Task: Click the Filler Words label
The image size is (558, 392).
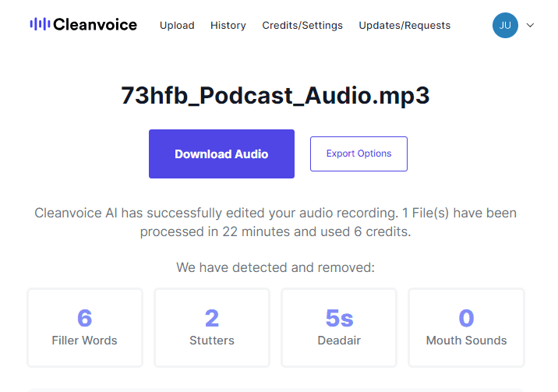Action: 84,341
